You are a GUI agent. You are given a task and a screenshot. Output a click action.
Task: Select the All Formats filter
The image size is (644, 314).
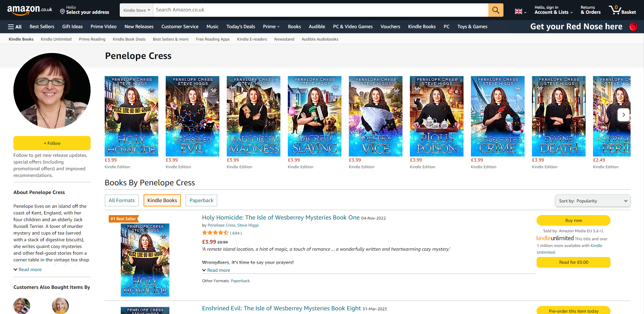(121, 200)
